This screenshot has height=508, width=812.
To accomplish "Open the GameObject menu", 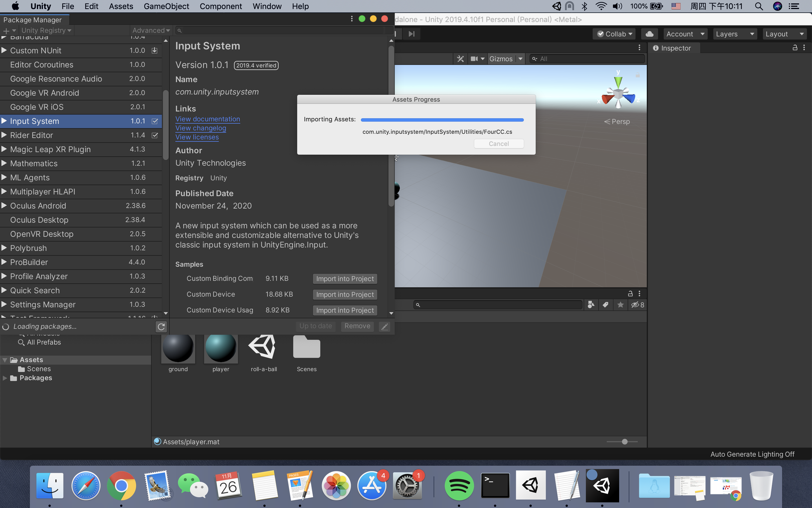I will [x=166, y=6].
